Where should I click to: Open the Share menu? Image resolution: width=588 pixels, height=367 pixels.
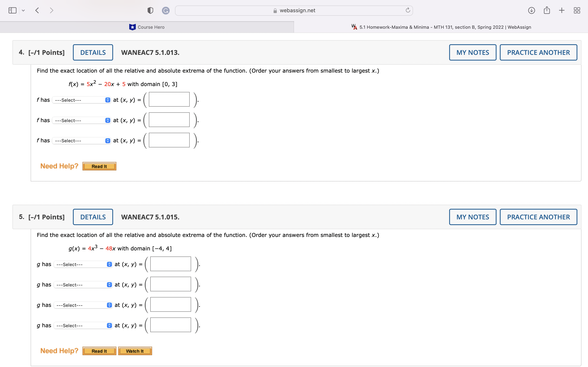[x=547, y=10]
